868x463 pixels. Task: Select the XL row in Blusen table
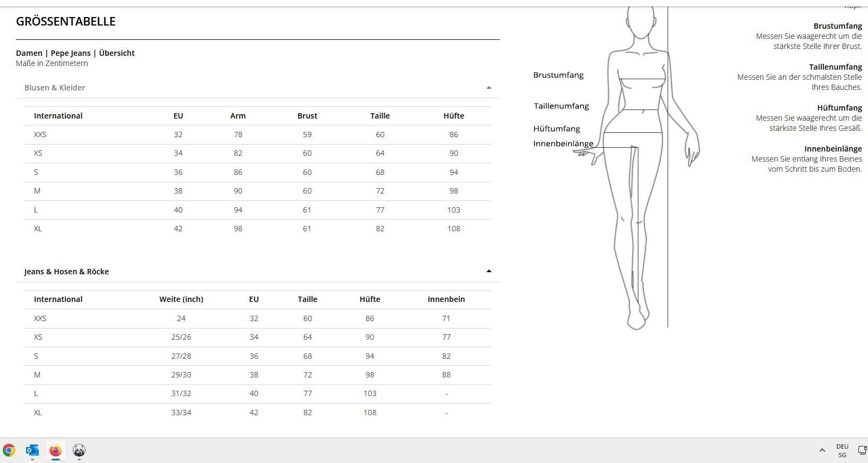(x=257, y=229)
